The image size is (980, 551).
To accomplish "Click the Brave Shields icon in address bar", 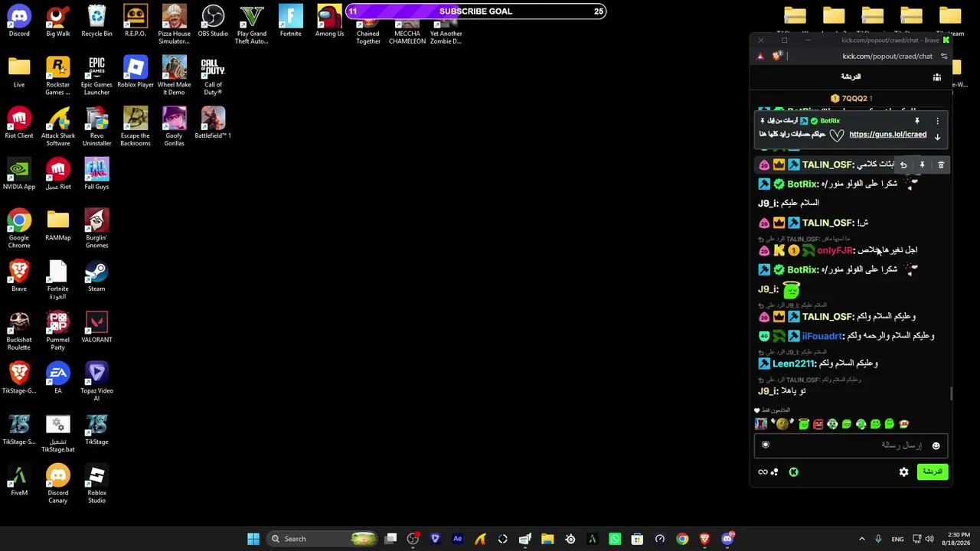I will pos(778,56).
